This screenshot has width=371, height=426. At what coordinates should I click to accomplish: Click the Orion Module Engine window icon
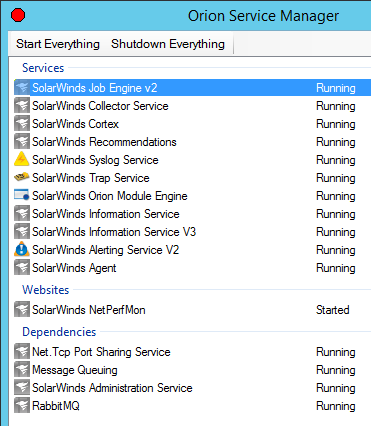[x=21, y=195]
